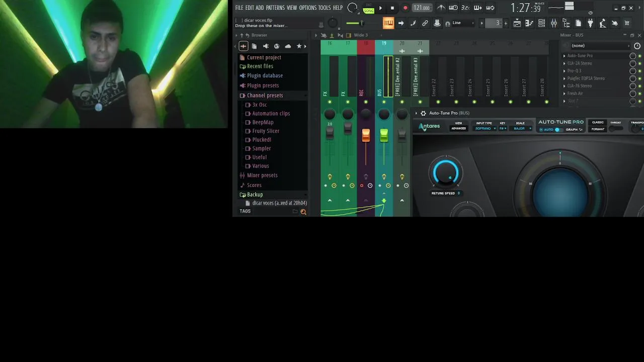This screenshot has height=362, width=644.
Task: Adjust the orange REC track fader
Action: click(x=366, y=135)
